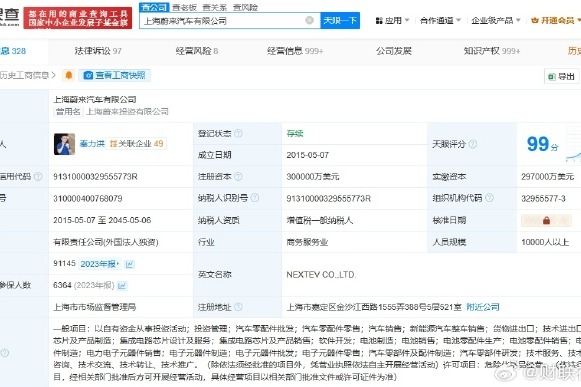Clear the search box with the X icon
Image resolution: width=581 pixels, height=387 pixels.
[309, 20]
